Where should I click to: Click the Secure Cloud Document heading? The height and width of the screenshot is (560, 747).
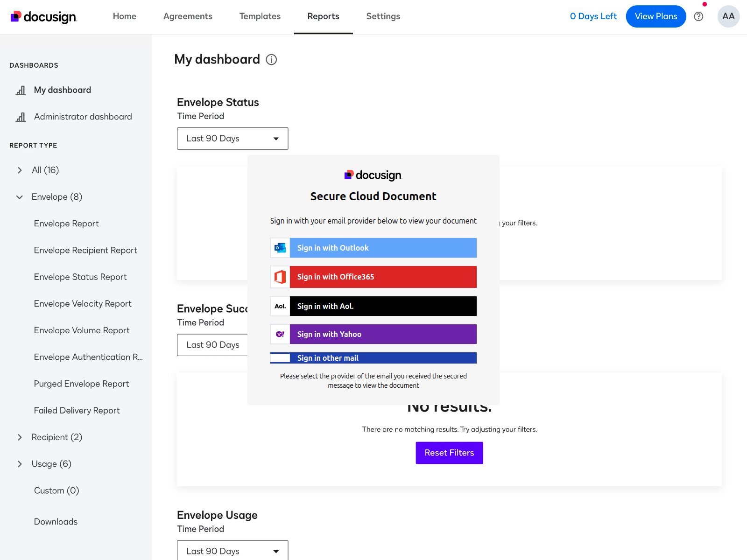(373, 196)
